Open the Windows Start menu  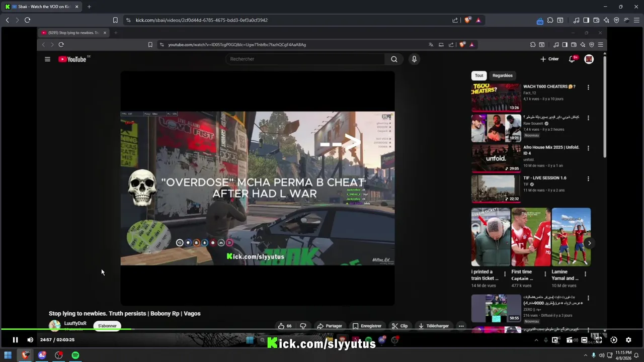(x=8, y=355)
